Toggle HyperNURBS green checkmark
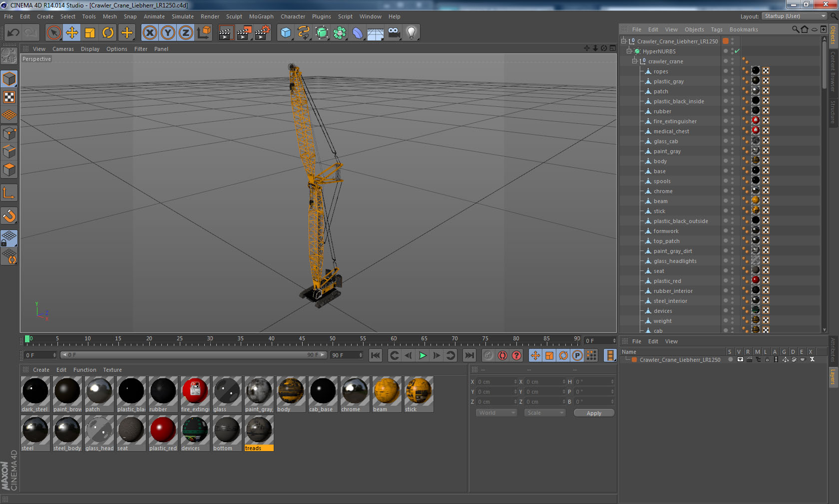Viewport: 839px width, 504px height. (x=737, y=51)
